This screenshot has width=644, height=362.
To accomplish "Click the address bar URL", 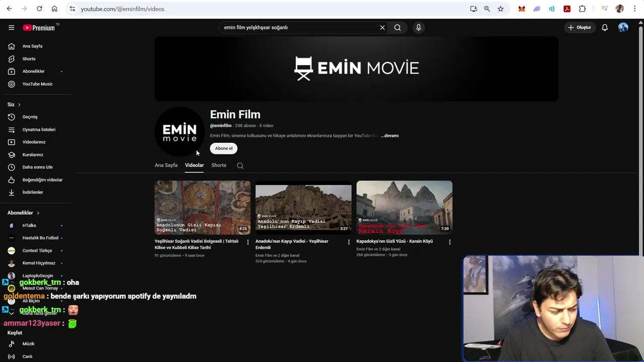I will click(122, 9).
